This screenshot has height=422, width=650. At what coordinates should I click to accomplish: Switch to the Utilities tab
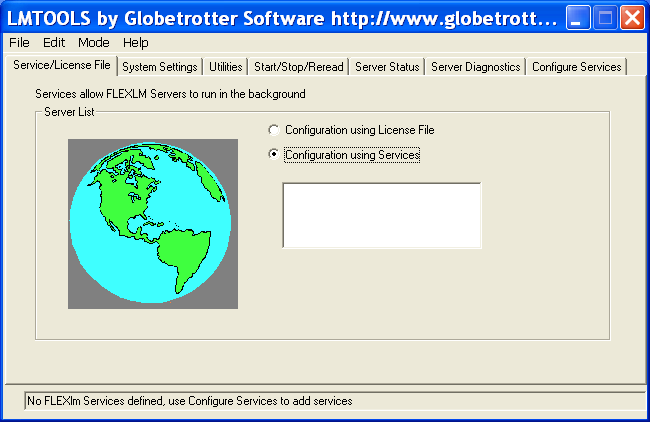tap(226, 67)
